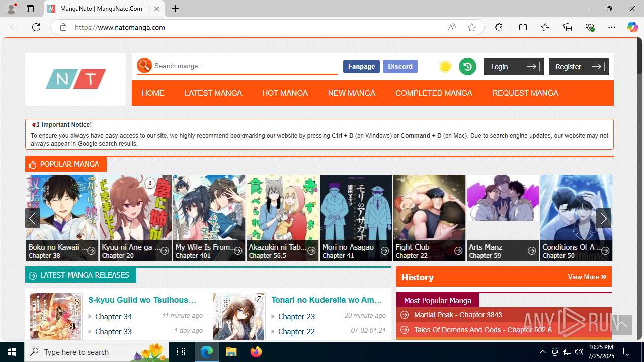
Task: Open Edge Settings and more menu
Action: (612, 27)
